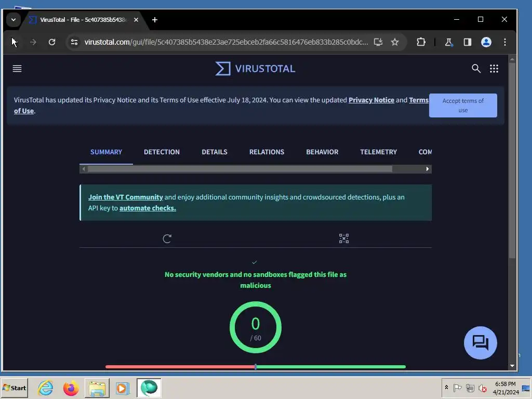Open the chat support bubble
Screen dimensions: 532x399
tap(481, 343)
